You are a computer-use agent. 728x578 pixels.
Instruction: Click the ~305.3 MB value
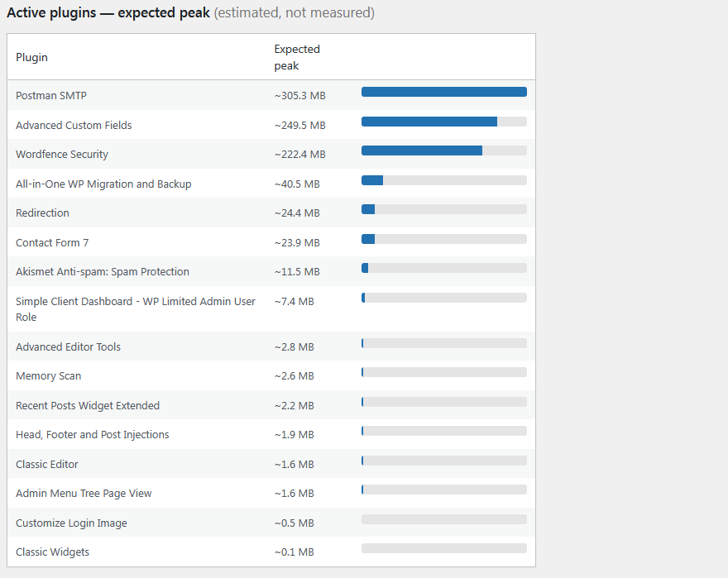click(x=300, y=96)
